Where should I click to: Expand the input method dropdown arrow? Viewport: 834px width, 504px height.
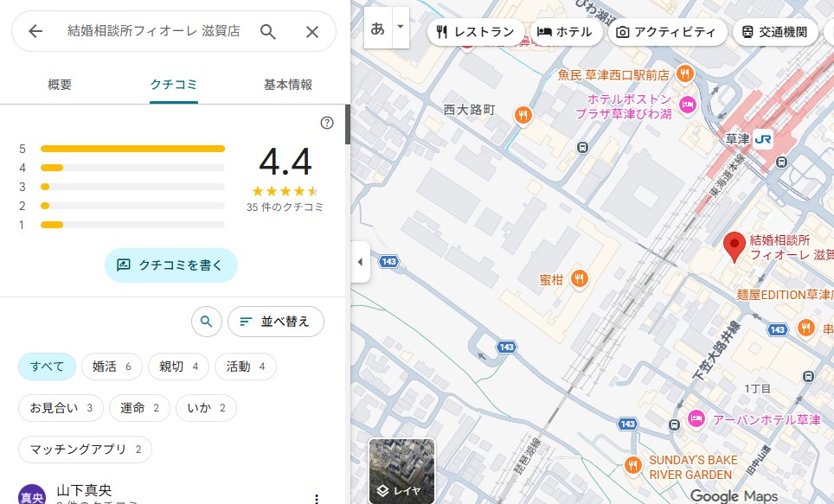[400, 27]
